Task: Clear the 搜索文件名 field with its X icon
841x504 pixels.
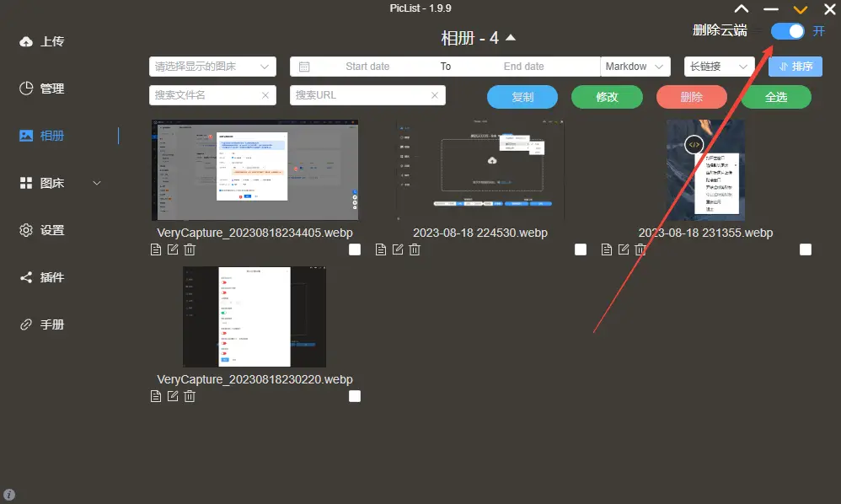Action: [x=265, y=96]
